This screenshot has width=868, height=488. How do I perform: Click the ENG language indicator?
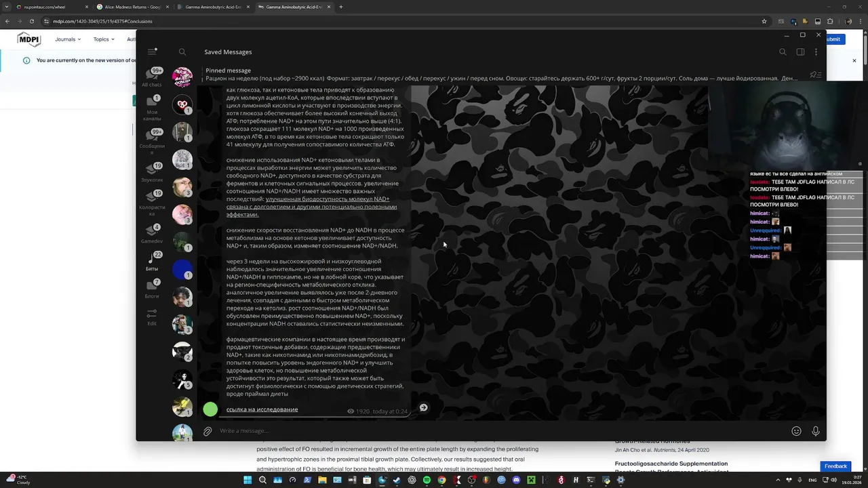click(x=812, y=480)
